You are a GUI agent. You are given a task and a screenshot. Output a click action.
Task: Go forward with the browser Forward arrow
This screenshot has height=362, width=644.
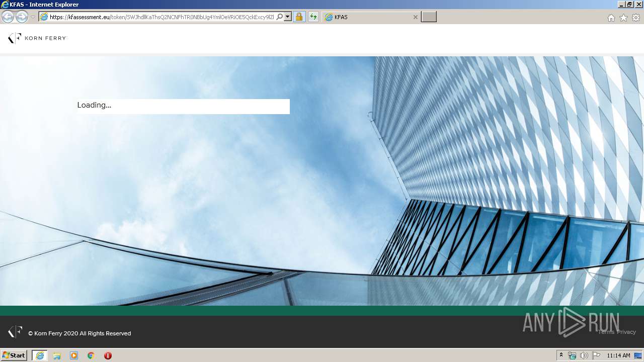[22, 17]
